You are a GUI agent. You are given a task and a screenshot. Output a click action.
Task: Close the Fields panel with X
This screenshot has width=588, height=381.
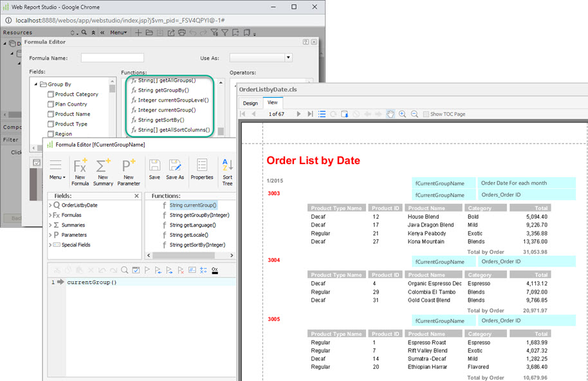pos(136,196)
